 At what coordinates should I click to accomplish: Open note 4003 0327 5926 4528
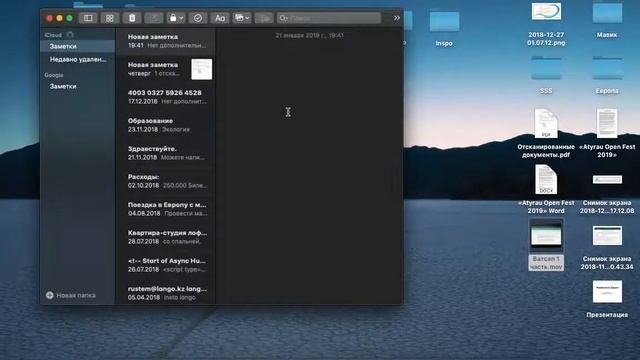[166, 97]
